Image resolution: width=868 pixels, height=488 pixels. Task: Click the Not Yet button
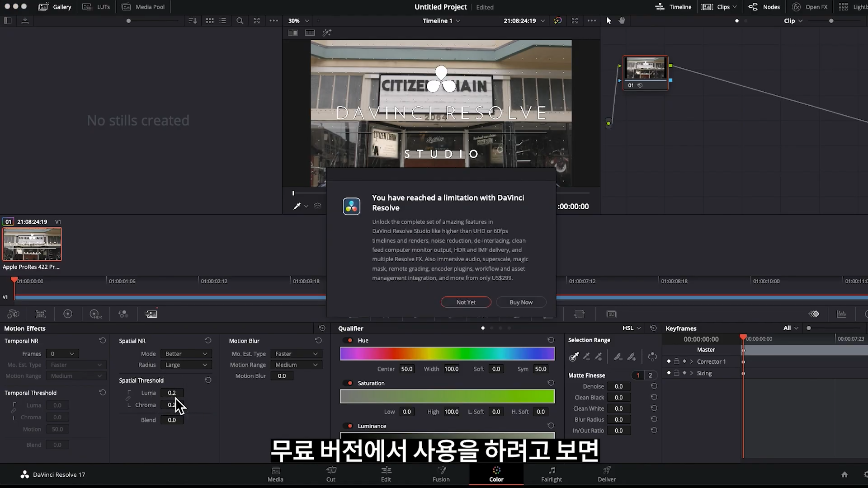click(x=466, y=302)
